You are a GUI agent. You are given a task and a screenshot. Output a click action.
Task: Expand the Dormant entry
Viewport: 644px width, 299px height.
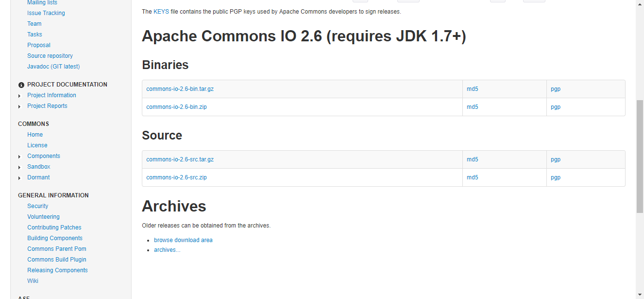(x=19, y=177)
